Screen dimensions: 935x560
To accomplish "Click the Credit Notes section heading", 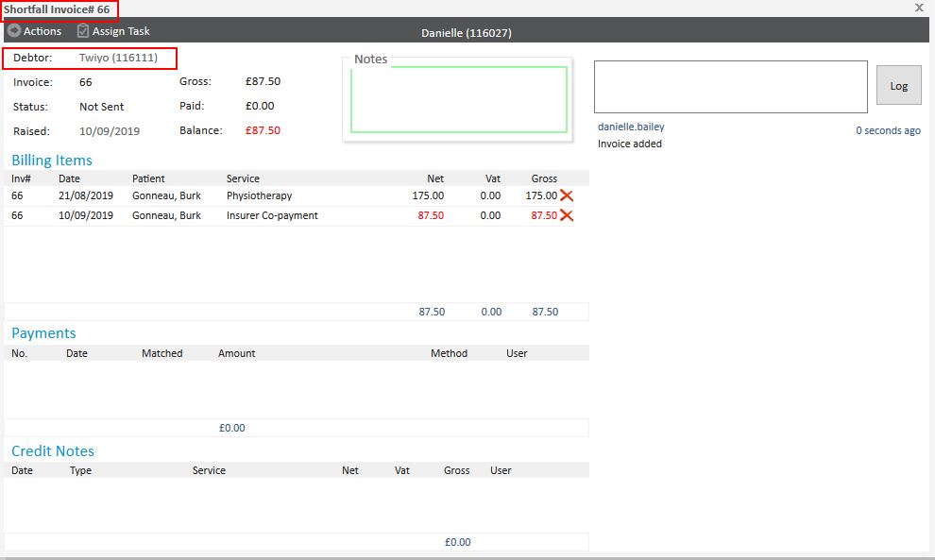I will [x=53, y=451].
